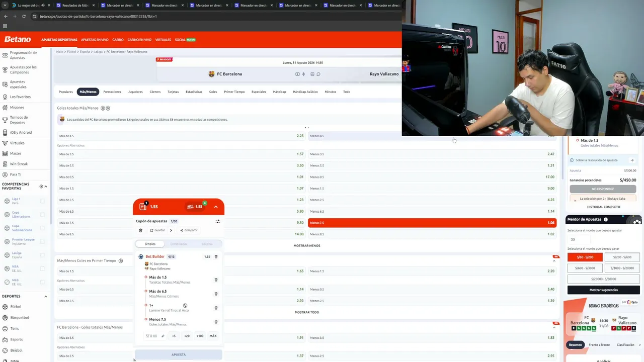Toggle MLB favorite checkbox
Viewport: 644px width, 362px height.
click(42, 282)
